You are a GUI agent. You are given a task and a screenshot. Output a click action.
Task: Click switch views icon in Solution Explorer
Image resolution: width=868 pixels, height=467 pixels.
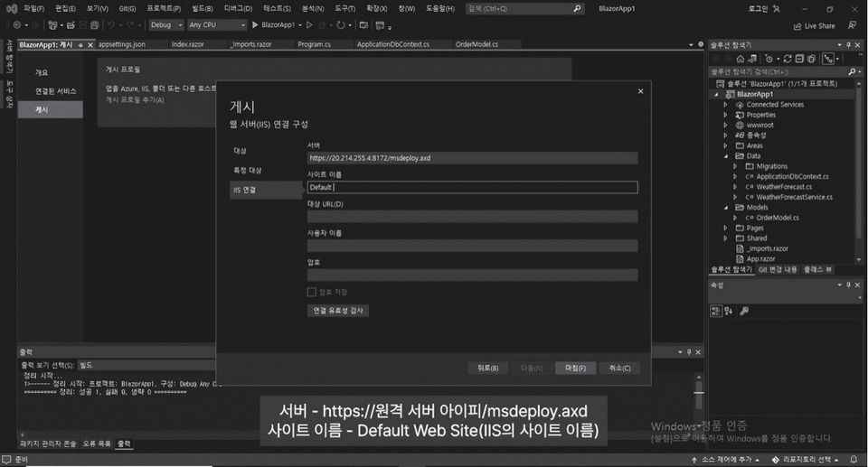pyautogui.click(x=752, y=59)
